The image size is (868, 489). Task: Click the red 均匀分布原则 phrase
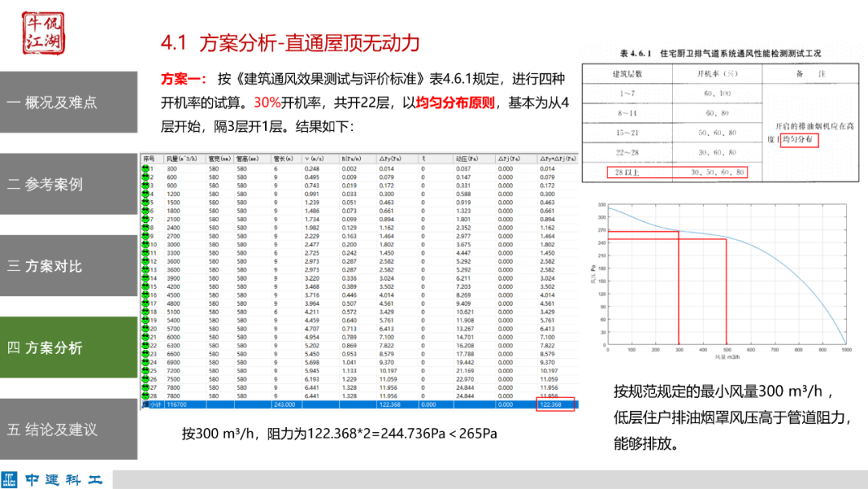pos(455,103)
